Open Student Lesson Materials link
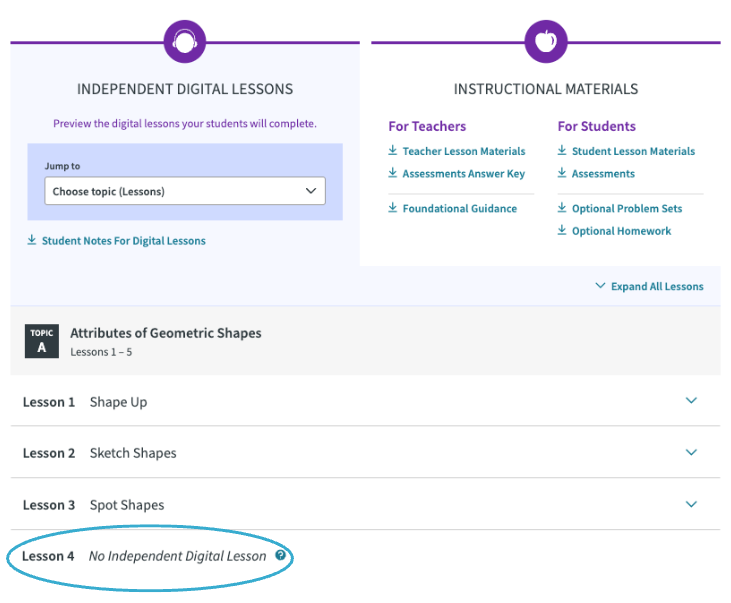Viewport: 731px width, 603px height. [633, 151]
